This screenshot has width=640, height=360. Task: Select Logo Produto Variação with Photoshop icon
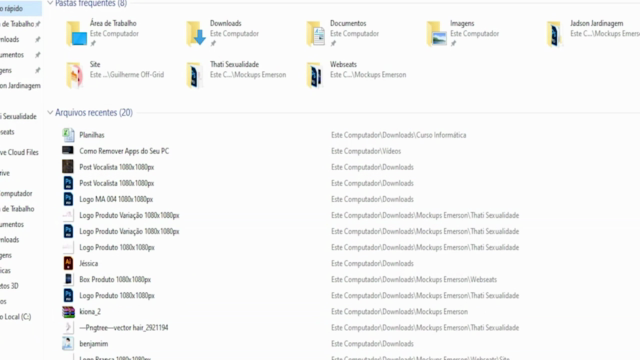121,231
